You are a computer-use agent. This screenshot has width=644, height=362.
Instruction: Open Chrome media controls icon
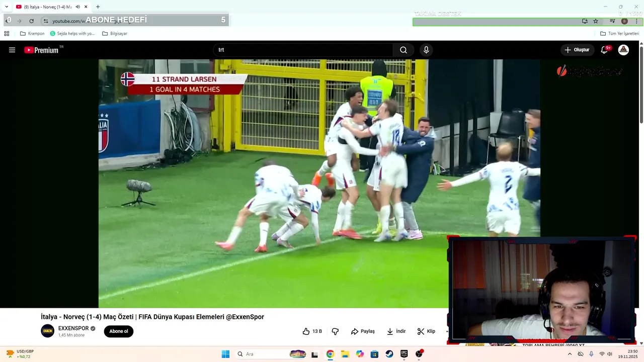point(612,21)
